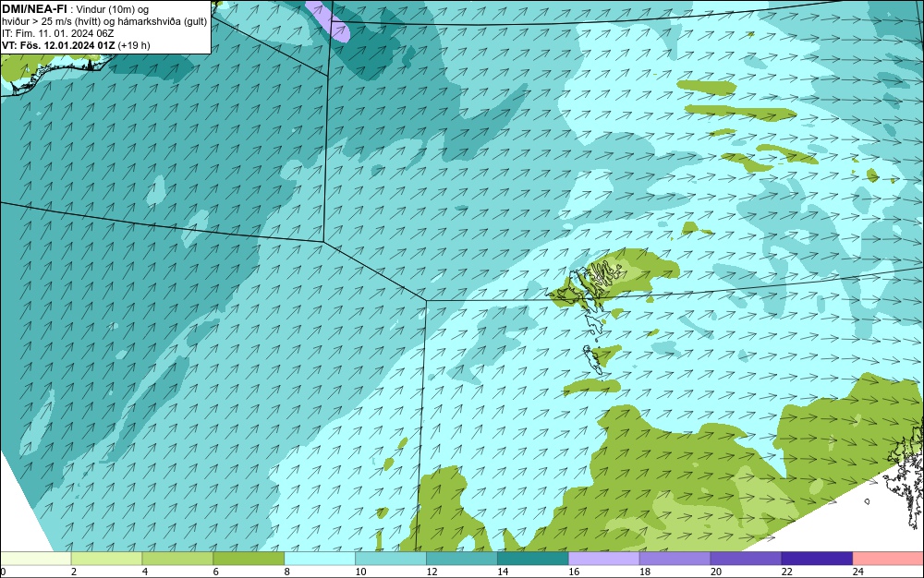This screenshot has width=924, height=578.
Task: Click the 16–18 m/s lavender legend swatch
Action: tap(604, 559)
